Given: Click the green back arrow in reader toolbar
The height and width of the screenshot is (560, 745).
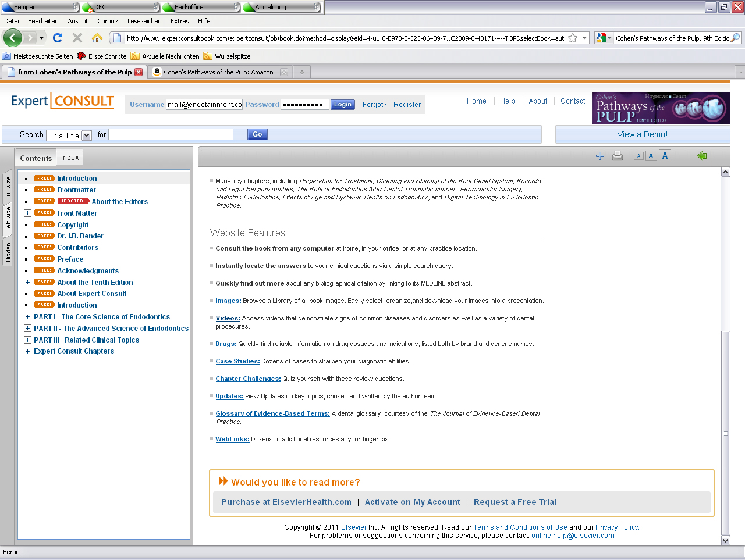Looking at the screenshot, I should [701, 156].
